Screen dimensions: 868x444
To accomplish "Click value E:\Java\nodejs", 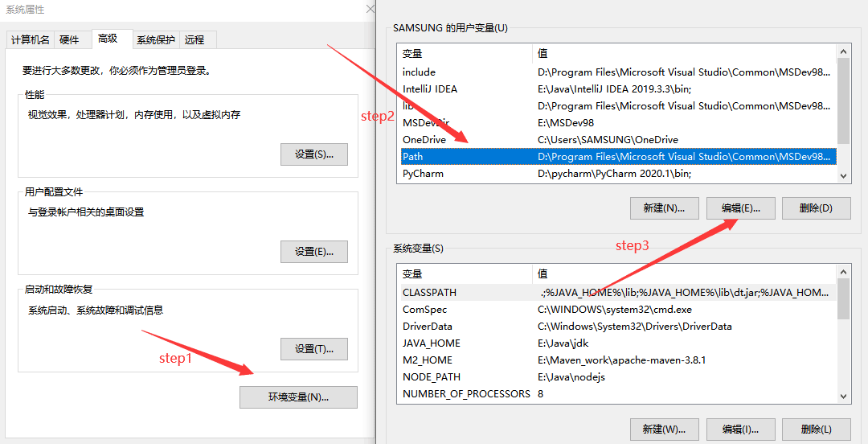I will (x=571, y=377).
